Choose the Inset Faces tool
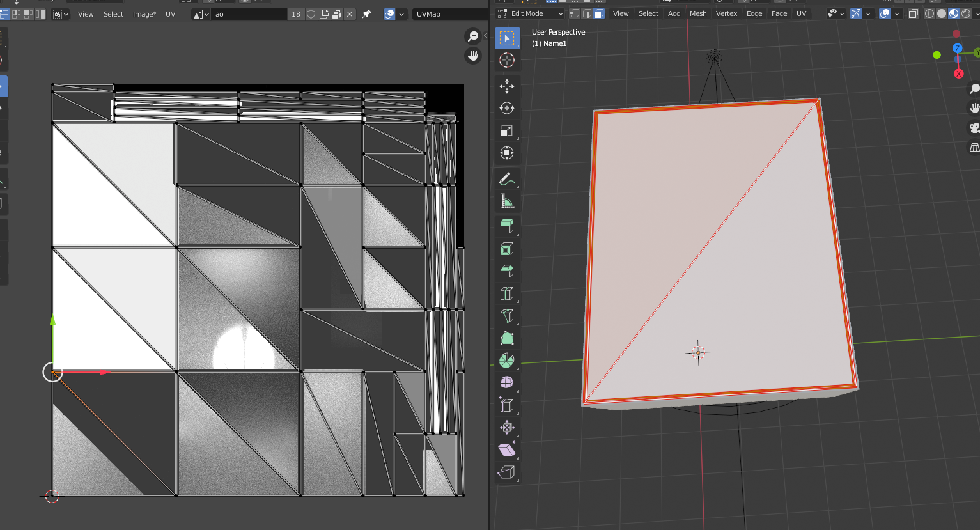Image resolution: width=980 pixels, height=530 pixels. (x=507, y=249)
